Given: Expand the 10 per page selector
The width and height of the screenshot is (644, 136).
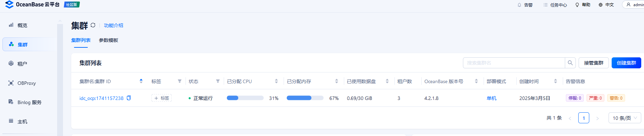Looking at the screenshot, I should [x=624, y=118].
